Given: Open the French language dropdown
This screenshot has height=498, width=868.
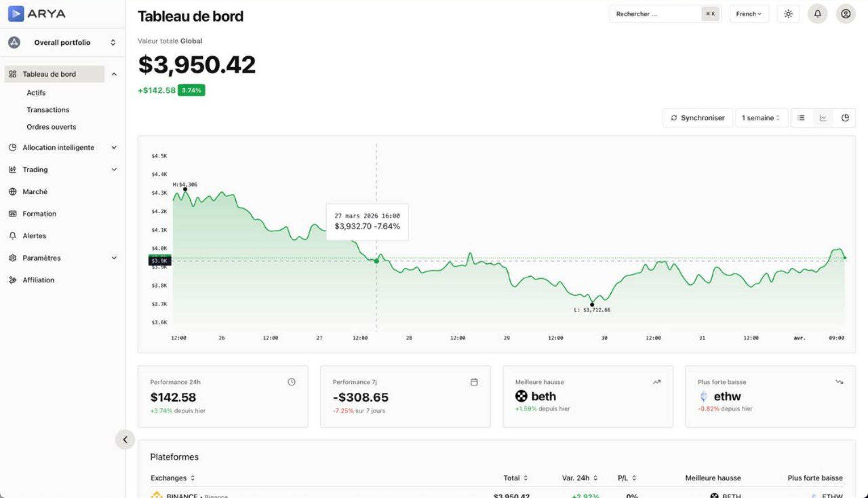Looking at the screenshot, I should point(749,14).
